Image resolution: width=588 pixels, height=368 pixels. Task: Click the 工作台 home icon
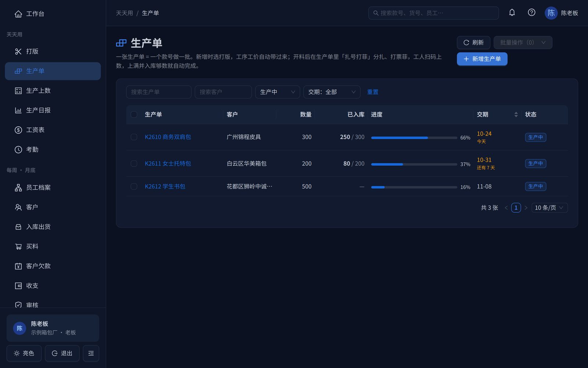click(18, 14)
